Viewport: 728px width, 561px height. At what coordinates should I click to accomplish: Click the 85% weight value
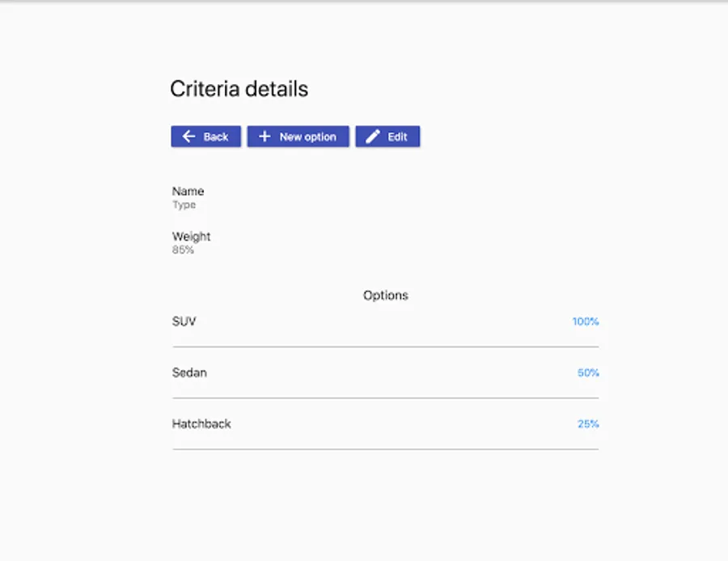pyautogui.click(x=183, y=250)
